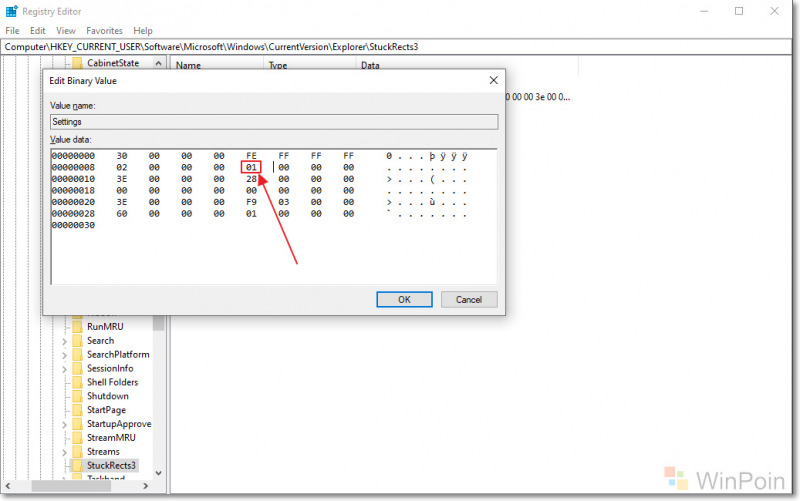800x501 pixels.
Task: Click the 28 byte at offset 00000010
Action: point(251,179)
